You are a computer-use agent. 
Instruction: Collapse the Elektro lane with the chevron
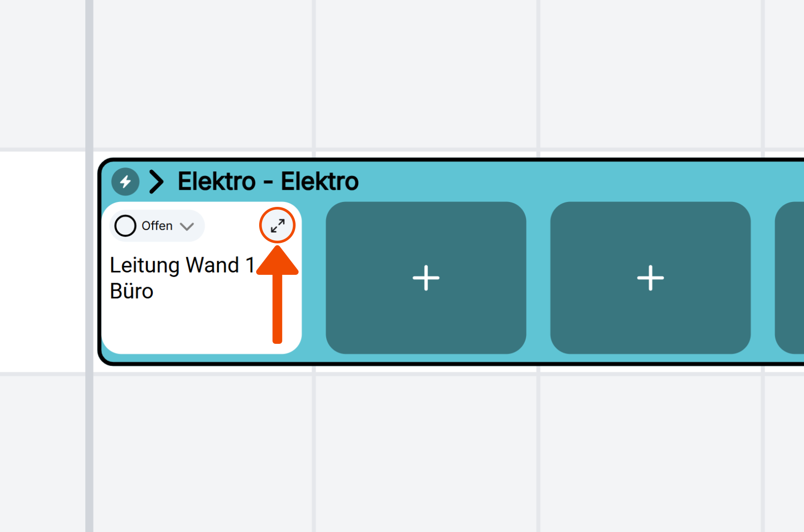pyautogui.click(x=156, y=182)
